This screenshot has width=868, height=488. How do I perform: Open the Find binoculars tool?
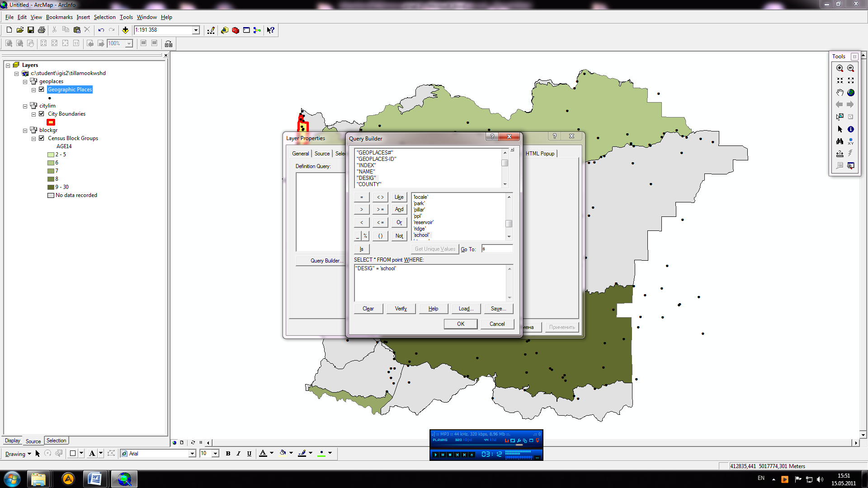click(840, 141)
